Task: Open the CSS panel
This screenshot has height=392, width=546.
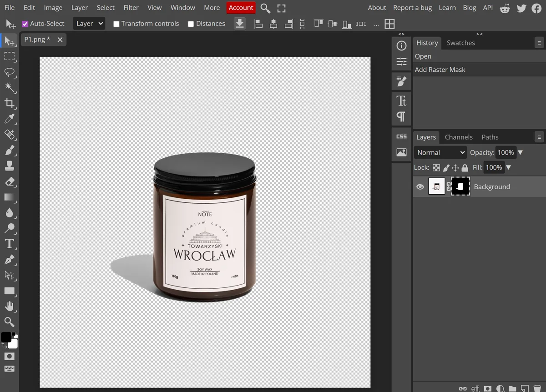Action: click(x=401, y=136)
